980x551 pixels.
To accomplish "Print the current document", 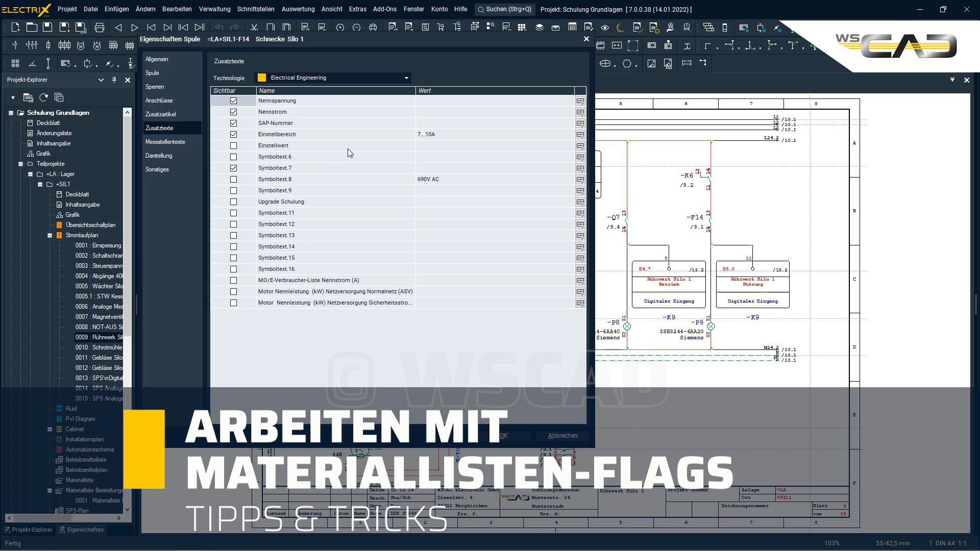I will pyautogui.click(x=100, y=27).
